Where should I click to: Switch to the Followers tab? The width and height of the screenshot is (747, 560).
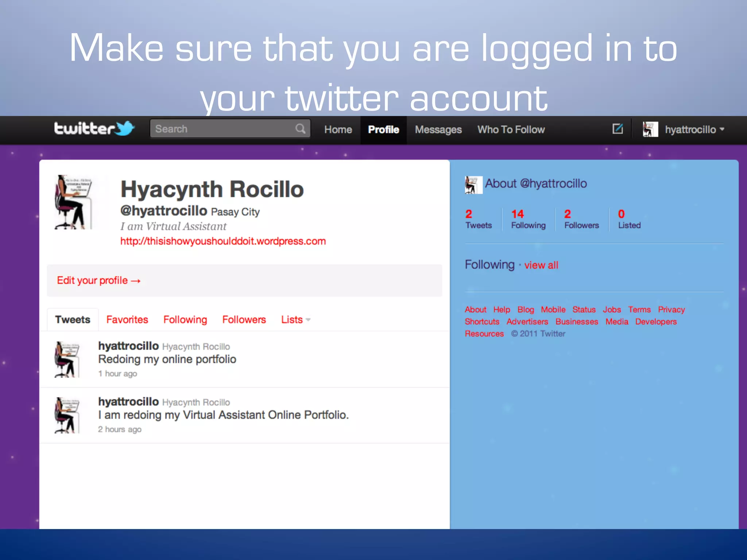pos(244,320)
